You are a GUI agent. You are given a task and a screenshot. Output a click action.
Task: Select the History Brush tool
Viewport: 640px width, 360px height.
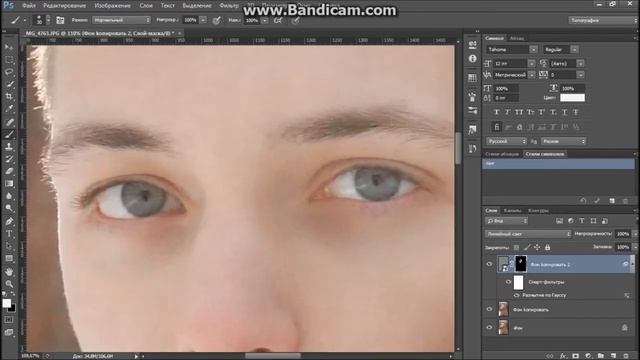coord(9,159)
